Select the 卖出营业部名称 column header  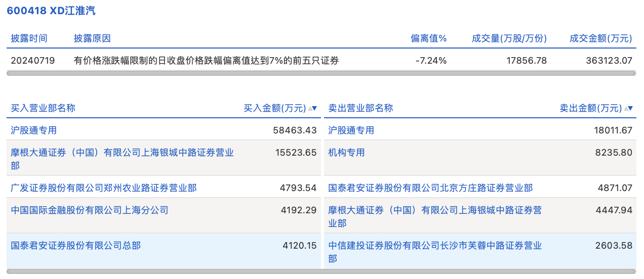(x=360, y=108)
